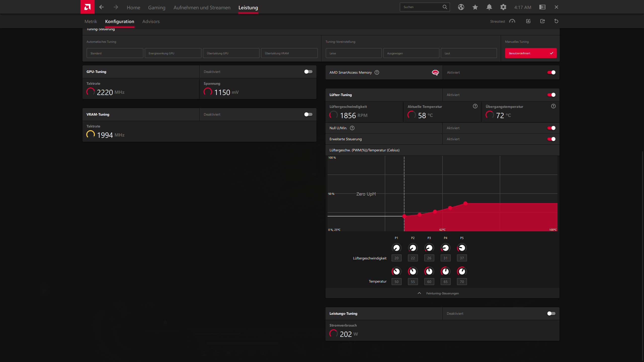Image resolution: width=644 pixels, height=362 pixels.
Task: Click the export profile share icon
Action: coord(542,21)
